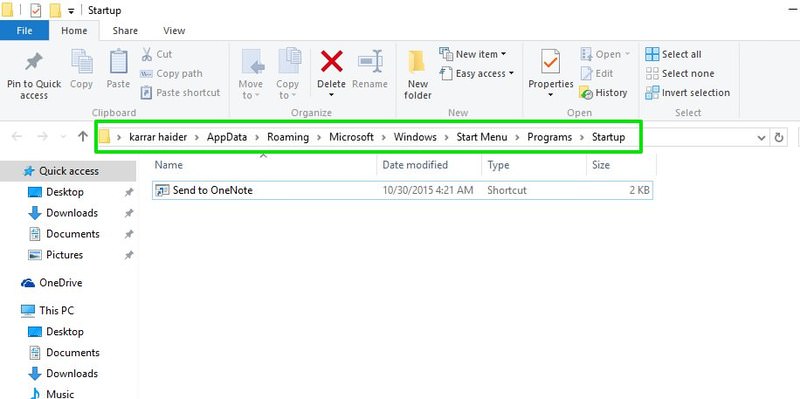Viewport: 800px width, 399px height.
Task: Open the Open button dropdown
Action: (x=628, y=54)
